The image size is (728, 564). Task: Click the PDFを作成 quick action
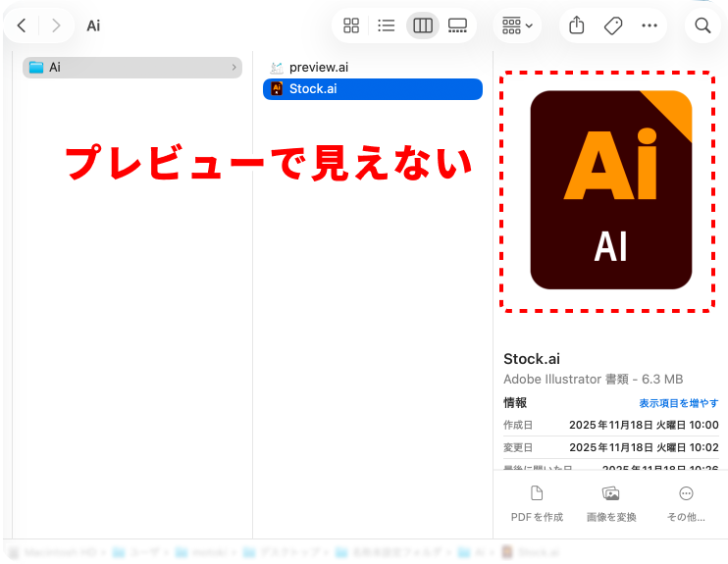tap(537, 504)
